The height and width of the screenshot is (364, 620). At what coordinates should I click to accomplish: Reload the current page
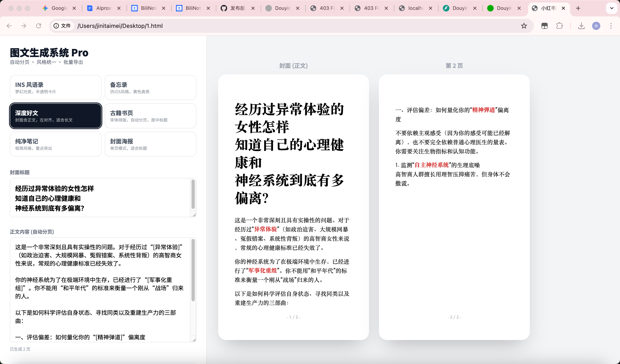point(39,26)
